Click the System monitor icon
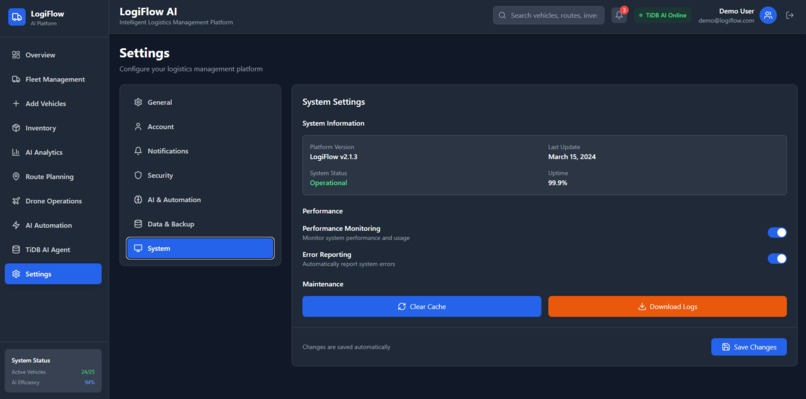The width and height of the screenshot is (806, 399). pos(138,248)
